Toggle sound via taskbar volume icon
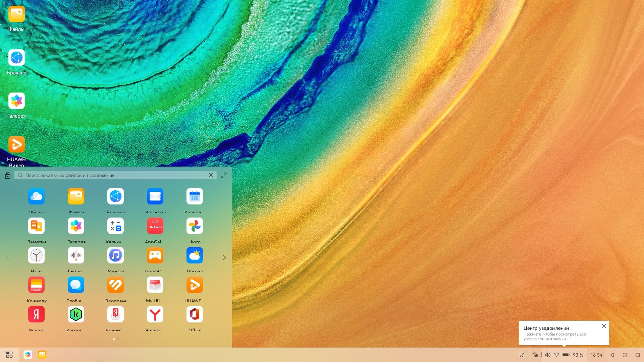The height and width of the screenshot is (362, 644). click(x=547, y=355)
